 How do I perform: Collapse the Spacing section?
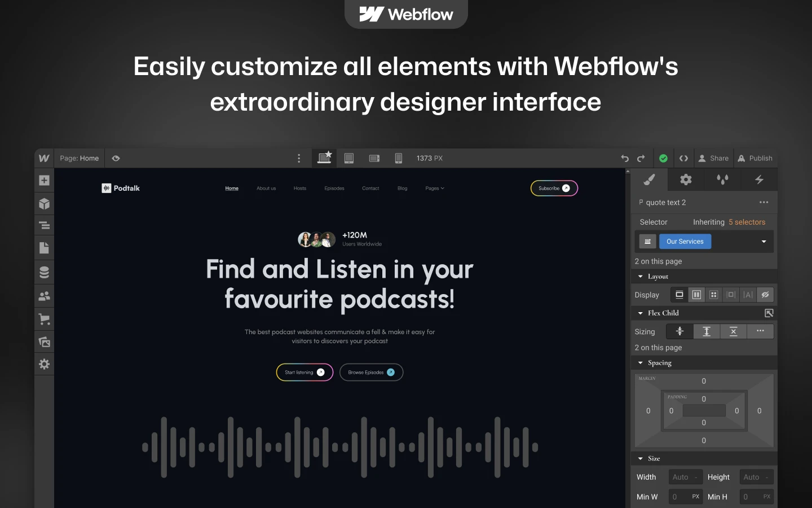point(641,363)
